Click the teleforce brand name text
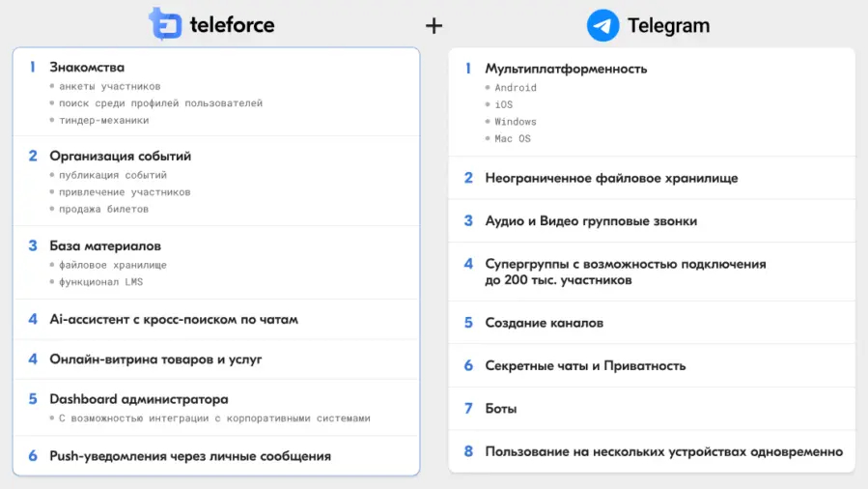 pos(231,25)
